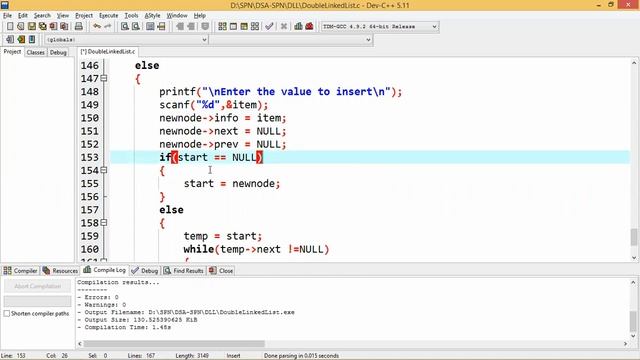Open the Window menu
The width and height of the screenshot is (640, 360).
tap(177, 16)
